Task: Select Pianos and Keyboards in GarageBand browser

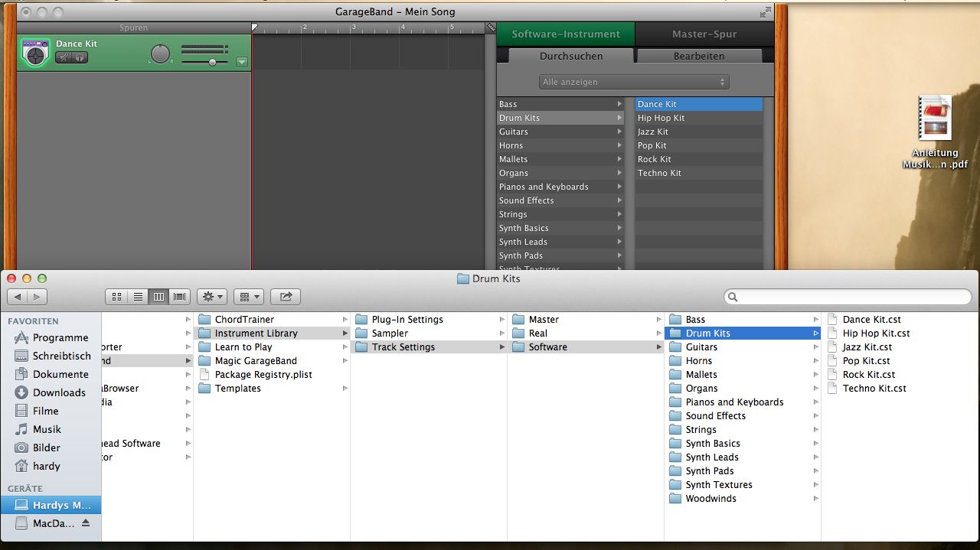Action: coord(560,187)
